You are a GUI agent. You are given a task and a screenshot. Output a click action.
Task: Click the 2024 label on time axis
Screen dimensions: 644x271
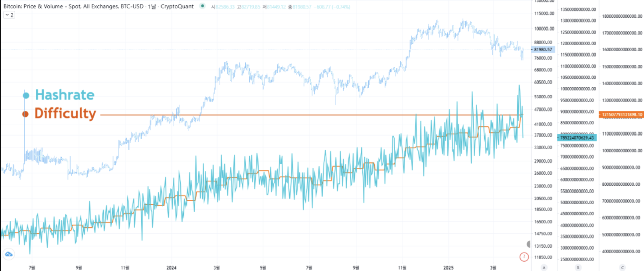(x=171, y=268)
